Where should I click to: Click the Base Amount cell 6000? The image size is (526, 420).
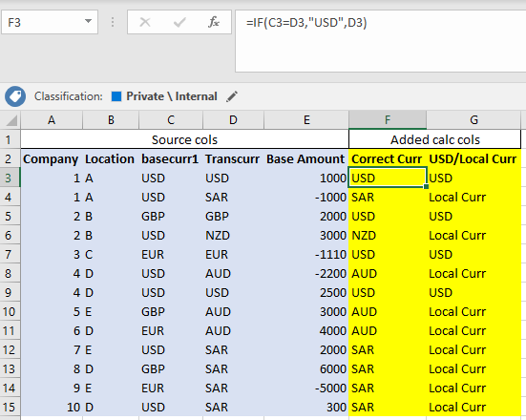tap(306, 369)
